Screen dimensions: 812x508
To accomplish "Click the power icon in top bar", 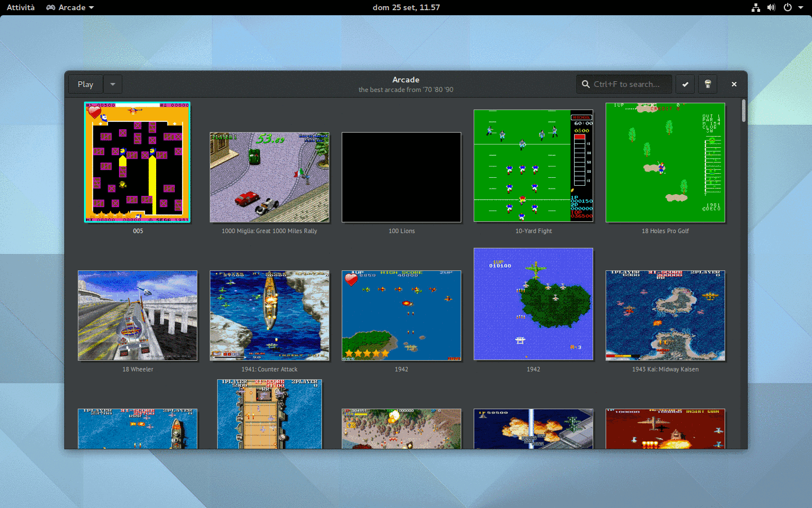I will (788, 7).
